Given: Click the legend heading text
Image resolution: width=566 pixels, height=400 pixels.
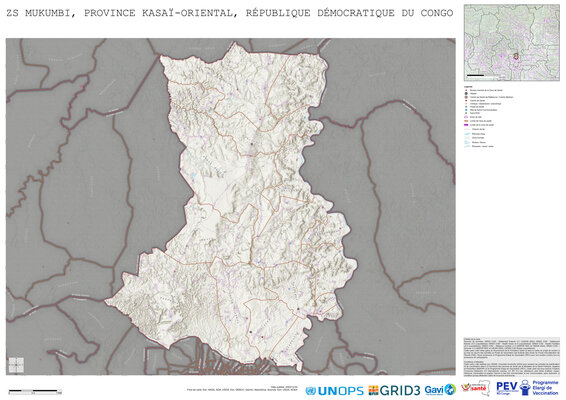Looking at the screenshot, I should coord(468,87).
